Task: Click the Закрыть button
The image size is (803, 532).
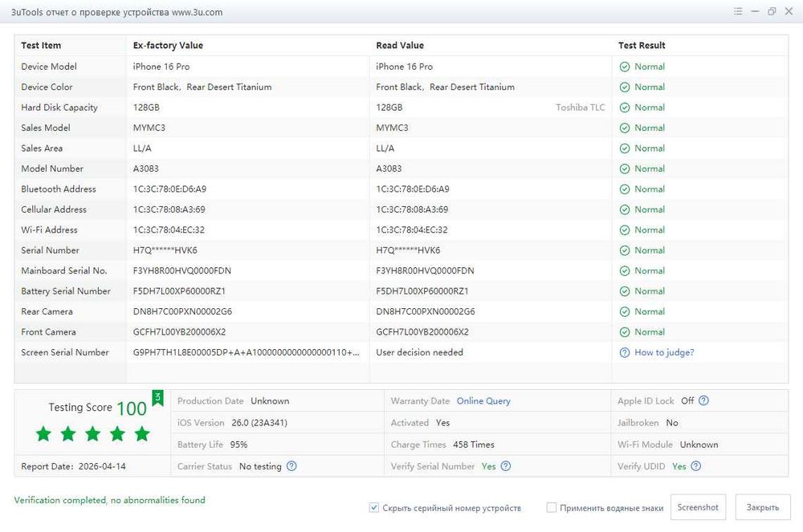Action: click(763, 507)
